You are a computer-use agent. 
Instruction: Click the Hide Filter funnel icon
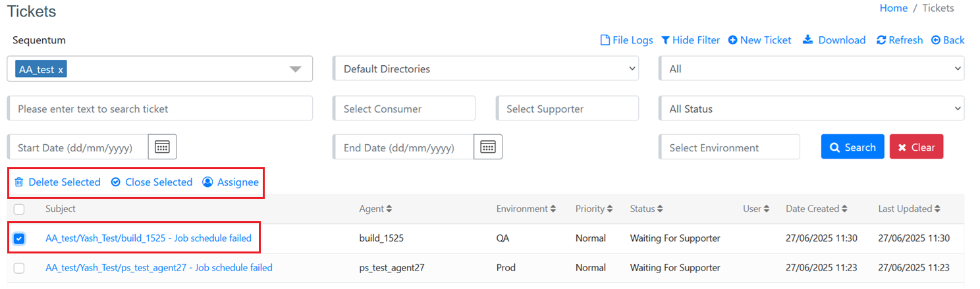point(666,40)
